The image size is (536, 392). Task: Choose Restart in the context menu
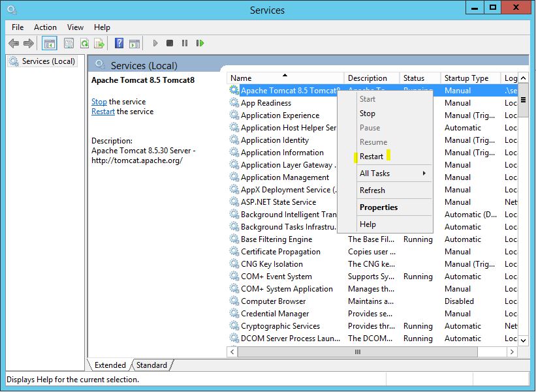click(385, 157)
